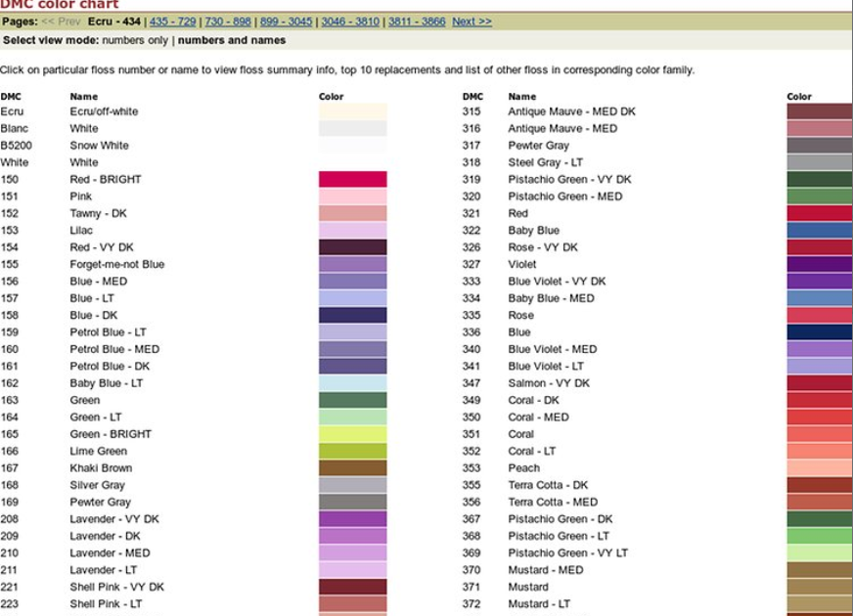The width and height of the screenshot is (853, 616).
Task: Open floss number B5200
Action: click(17, 146)
